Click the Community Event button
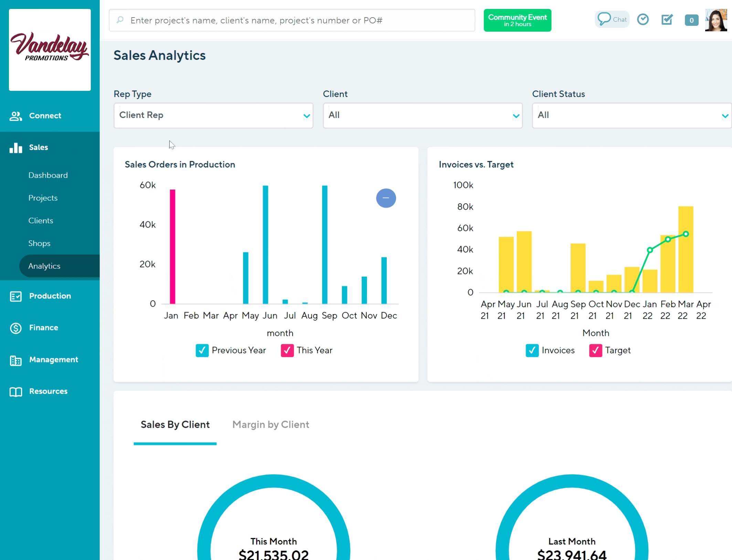The height and width of the screenshot is (560, 732). (517, 20)
